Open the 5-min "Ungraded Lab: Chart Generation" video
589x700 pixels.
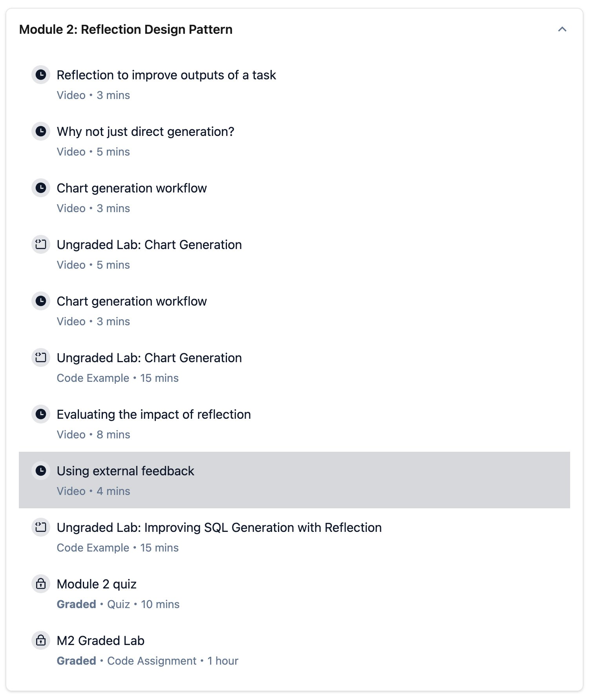click(149, 245)
